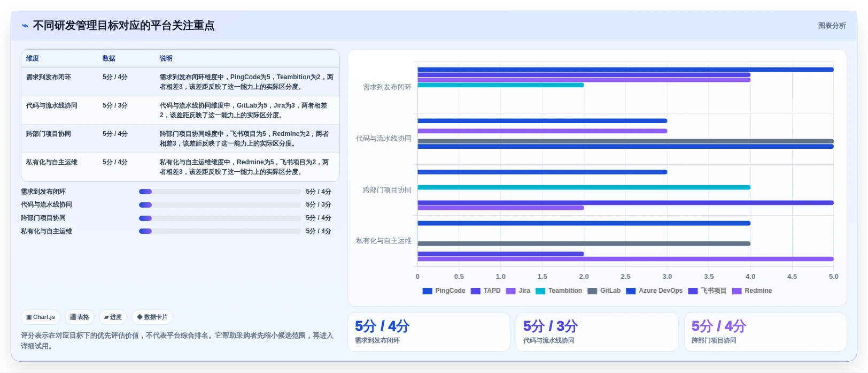Open the 5分 / 3分 代码与流水线协同 data card
Screen dimensions: 868x373
pyautogui.click(x=597, y=332)
